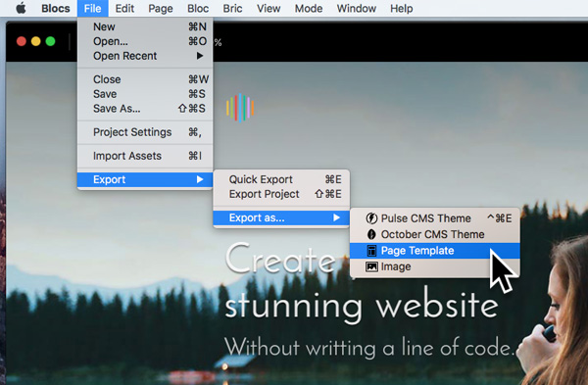Select Save As… menu item

[x=145, y=109]
